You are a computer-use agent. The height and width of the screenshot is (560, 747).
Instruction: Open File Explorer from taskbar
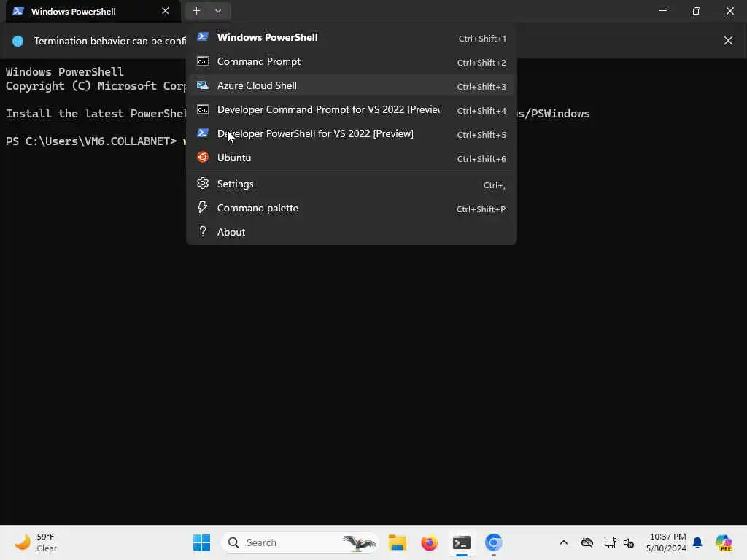pyautogui.click(x=398, y=542)
